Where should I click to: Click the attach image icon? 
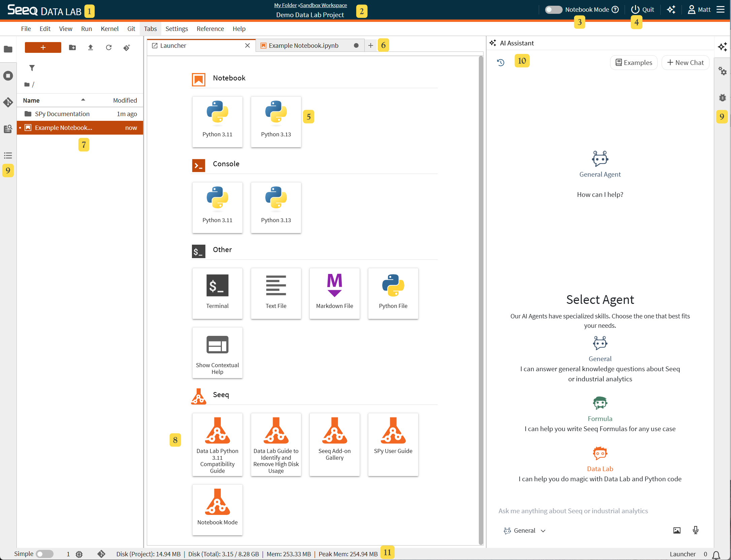(677, 530)
